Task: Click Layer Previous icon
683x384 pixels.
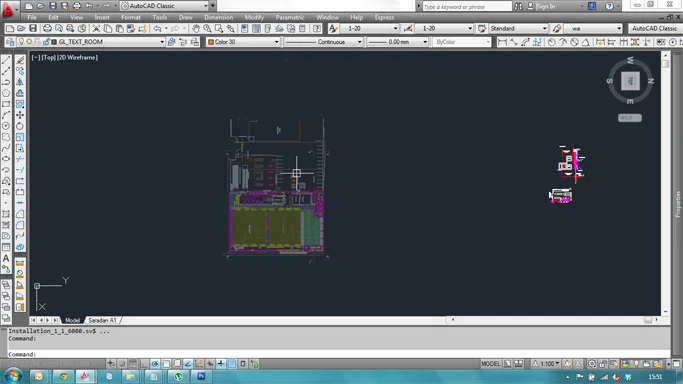Action: [x=183, y=42]
